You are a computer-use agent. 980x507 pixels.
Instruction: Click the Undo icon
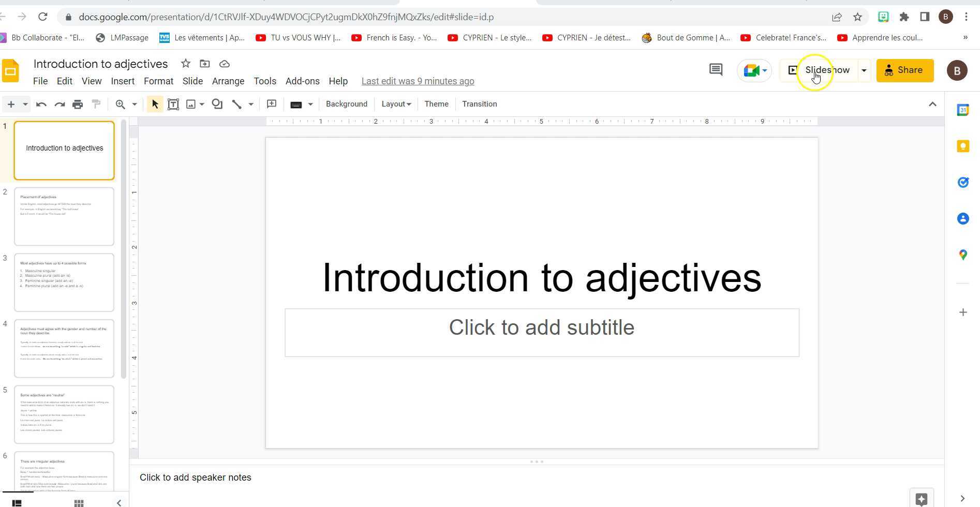(x=41, y=104)
